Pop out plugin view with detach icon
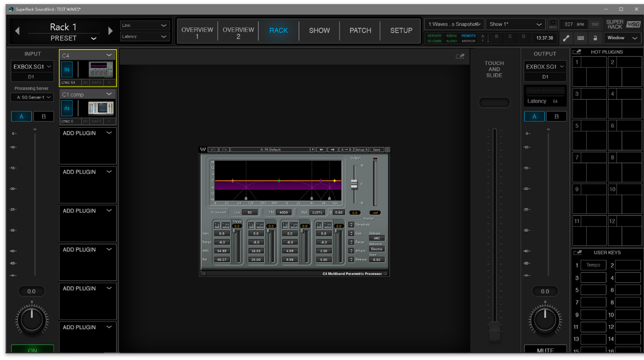This screenshot has width=644, height=360. [460, 56]
